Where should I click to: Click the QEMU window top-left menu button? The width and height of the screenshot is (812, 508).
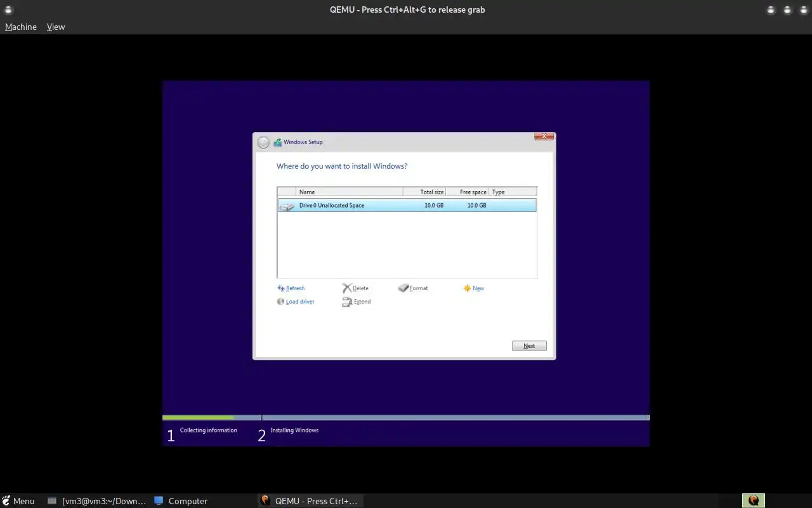click(8, 10)
